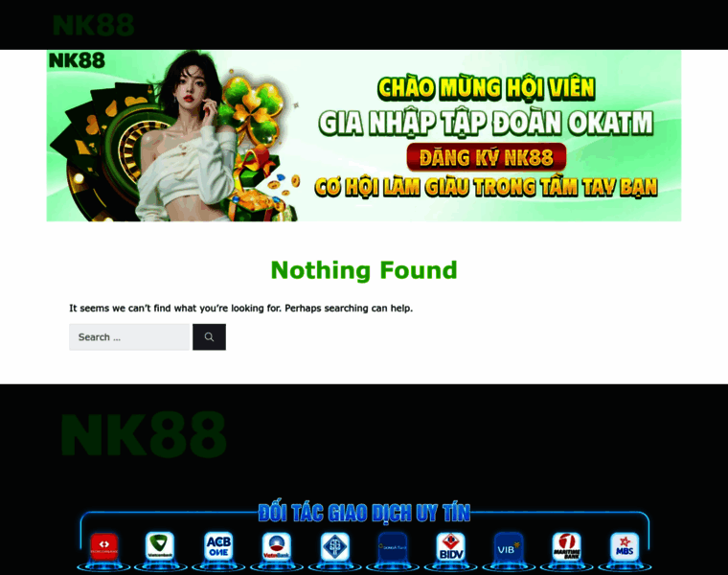Viewport: 728px width, 575px height.
Task: Select the Saigon bank SG emblem icon
Action: [x=334, y=546]
